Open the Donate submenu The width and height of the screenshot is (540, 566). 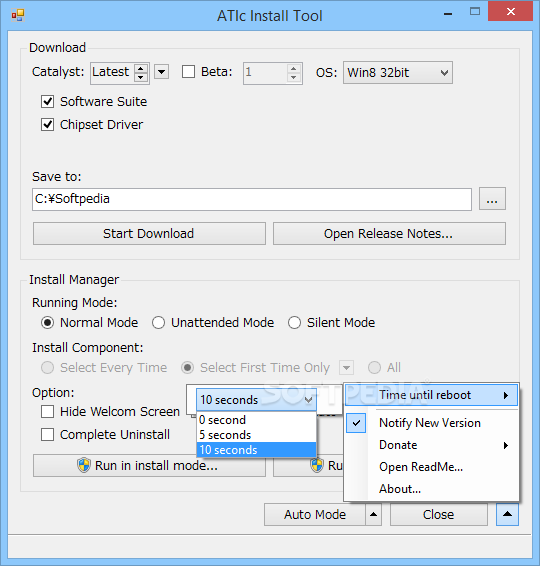click(431, 445)
